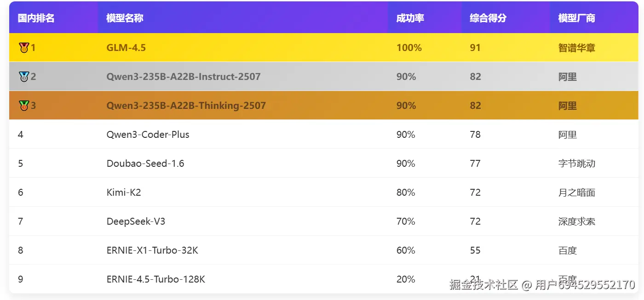
Task: Click the ERNIE-X1-Turbo-32K model name
Action: (152, 250)
